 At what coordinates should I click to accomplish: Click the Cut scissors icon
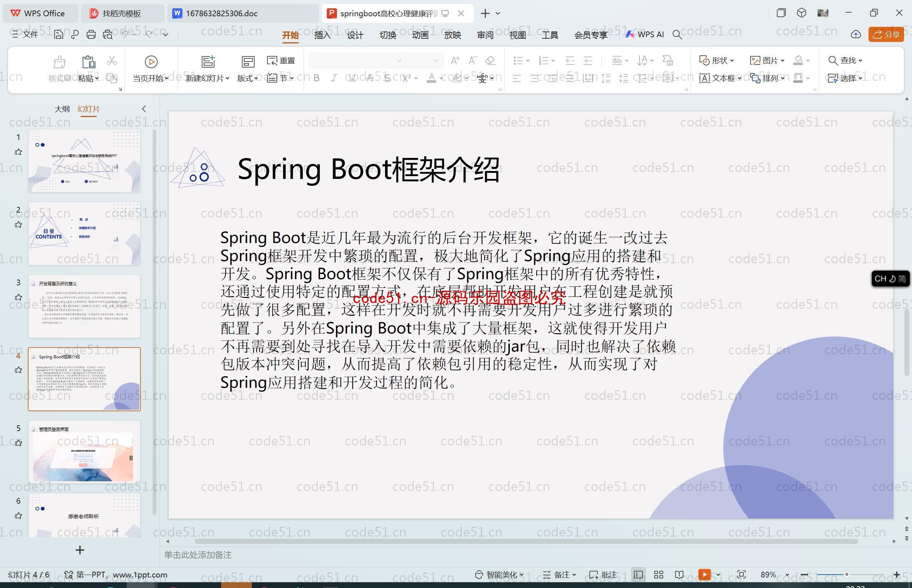111,61
